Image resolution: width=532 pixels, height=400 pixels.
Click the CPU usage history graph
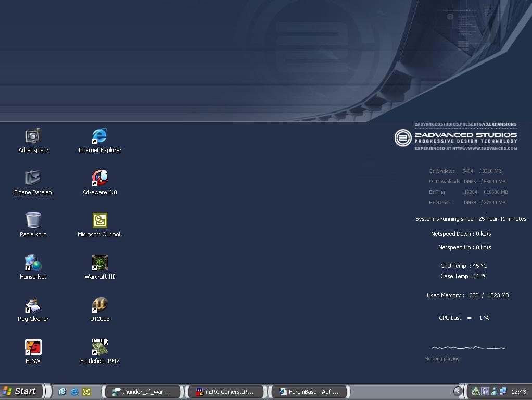(468, 348)
